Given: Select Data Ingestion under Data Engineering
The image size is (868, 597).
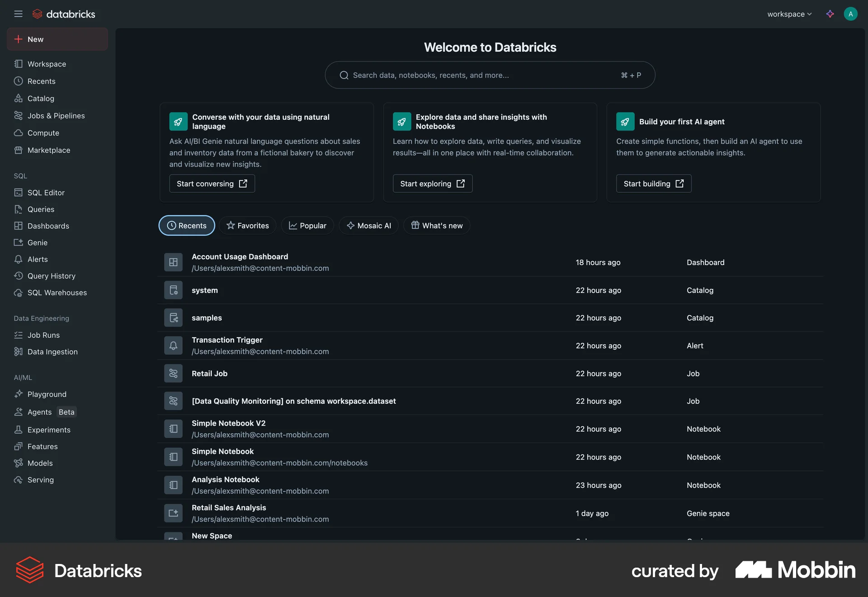Looking at the screenshot, I should pos(52,351).
